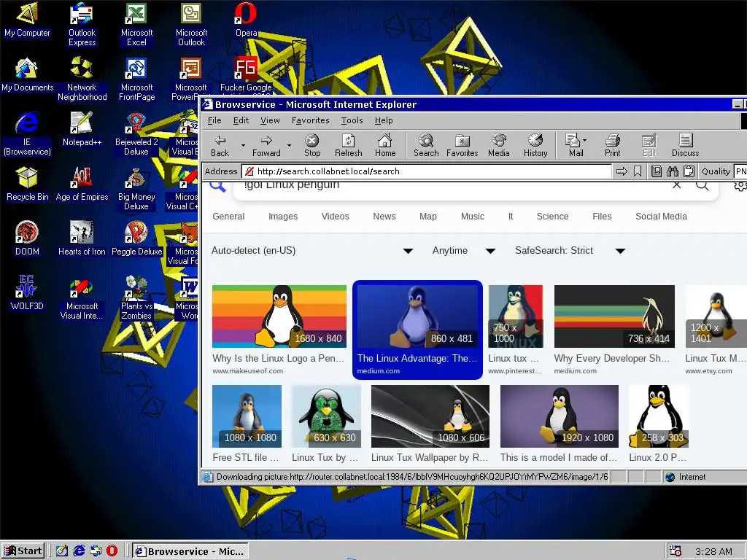The width and height of the screenshot is (747, 560).
Task: Click in the address bar URL field
Action: click(x=427, y=171)
